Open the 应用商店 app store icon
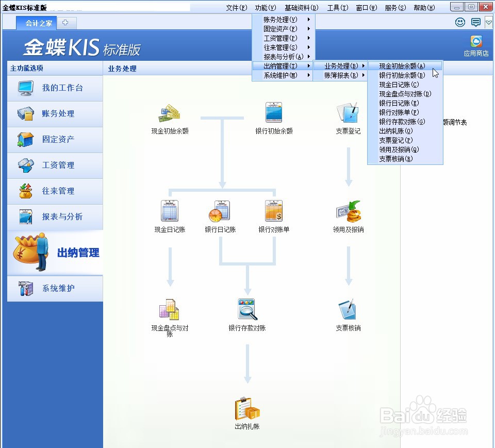The width and height of the screenshot is (495, 448). point(476,42)
